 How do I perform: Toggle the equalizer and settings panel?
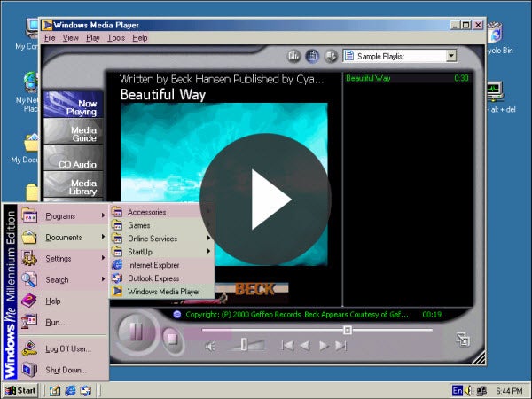pyautogui.click(x=294, y=56)
